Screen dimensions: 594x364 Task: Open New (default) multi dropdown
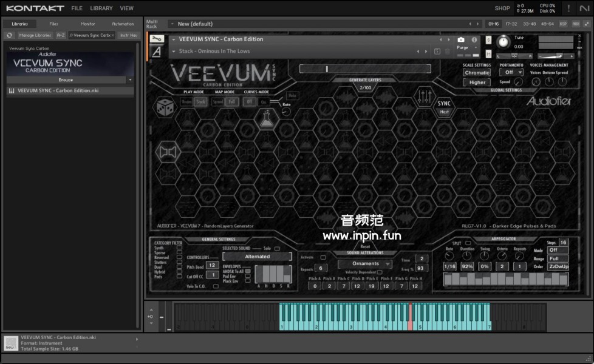172,24
